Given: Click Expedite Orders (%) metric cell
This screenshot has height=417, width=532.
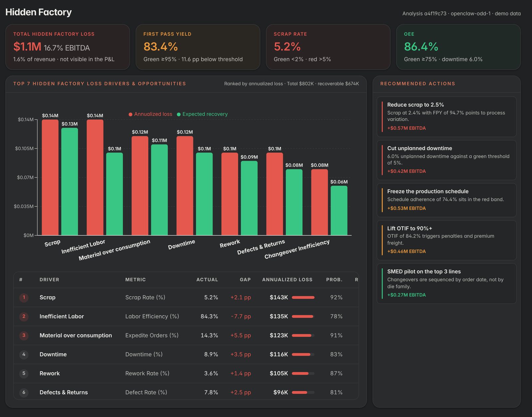Looking at the screenshot, I should [152, 335].
